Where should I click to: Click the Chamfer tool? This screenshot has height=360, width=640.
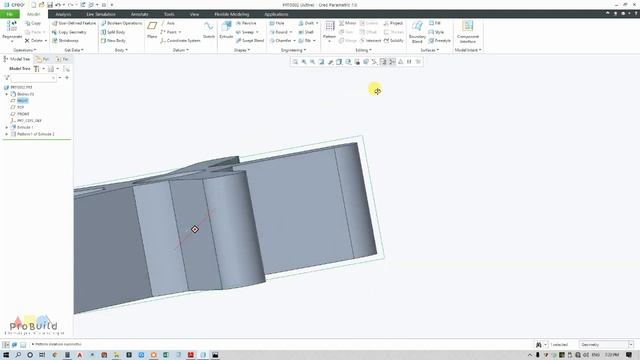[282, 40]
